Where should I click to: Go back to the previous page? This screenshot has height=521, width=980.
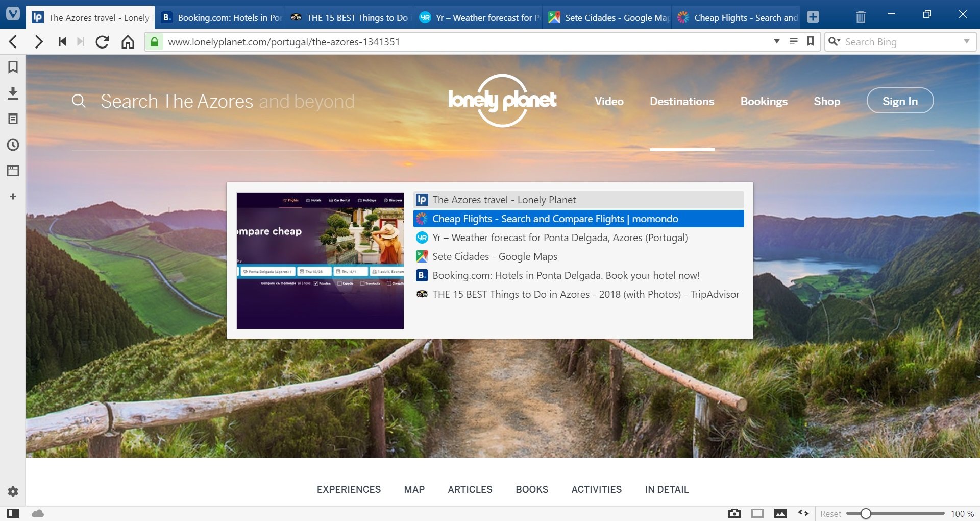click(x=14, y=42)
